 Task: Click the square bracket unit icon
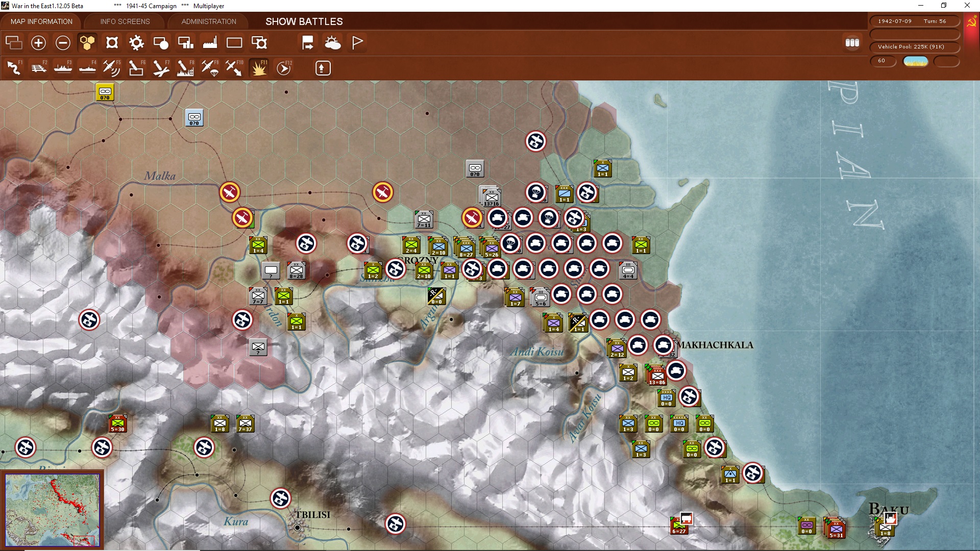112,43
